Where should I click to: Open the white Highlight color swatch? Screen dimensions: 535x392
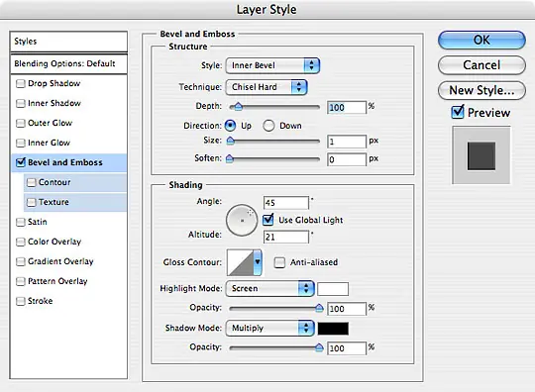[x=333, y=289]
